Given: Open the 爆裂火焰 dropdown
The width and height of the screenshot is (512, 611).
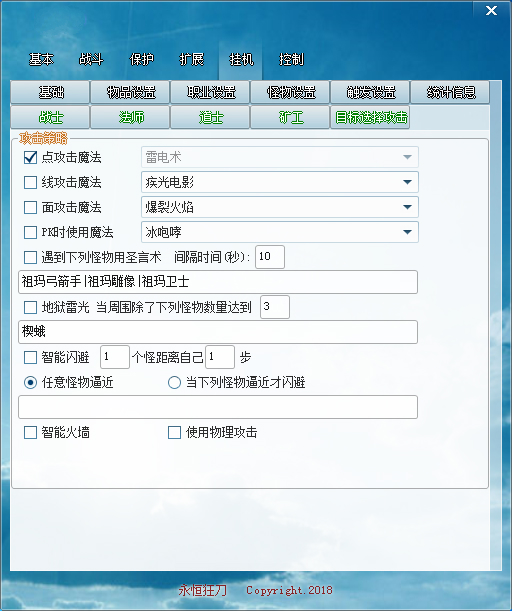Looking at the screenshot, I should coord(280,207).
